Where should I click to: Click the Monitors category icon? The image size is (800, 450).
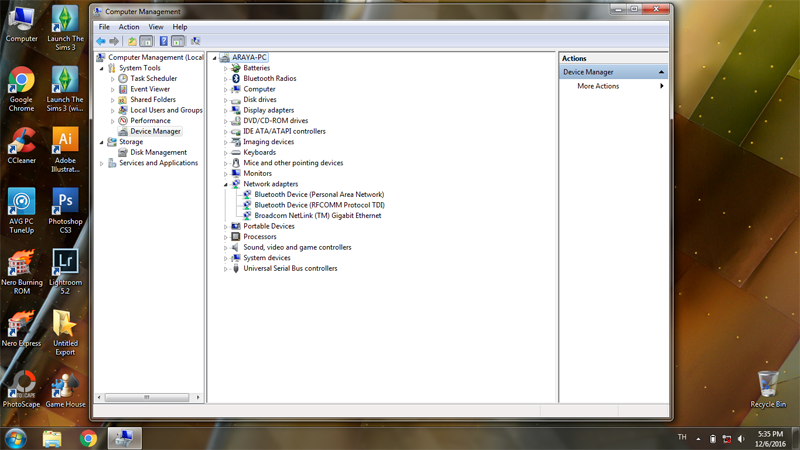pyautogui.click(x=236, y=173)
